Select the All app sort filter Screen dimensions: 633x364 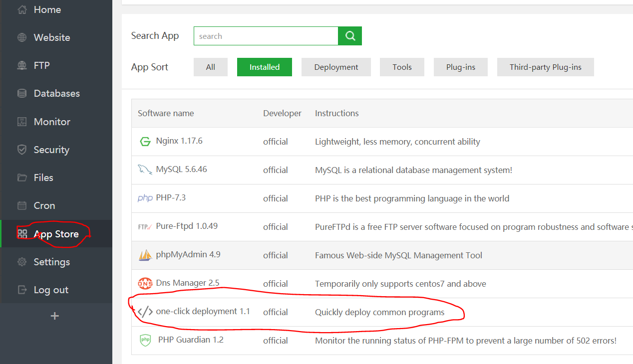pyautogui.click(x=211, y=67)
